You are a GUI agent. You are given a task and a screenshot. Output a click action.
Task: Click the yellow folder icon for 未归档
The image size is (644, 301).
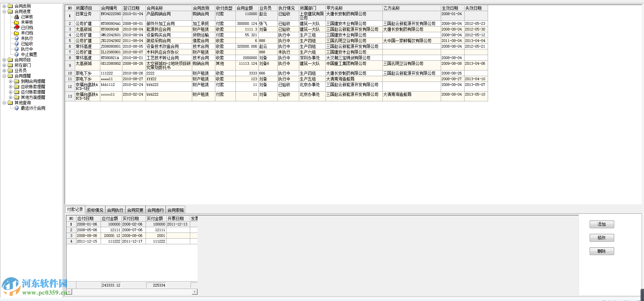coord(16,33)
